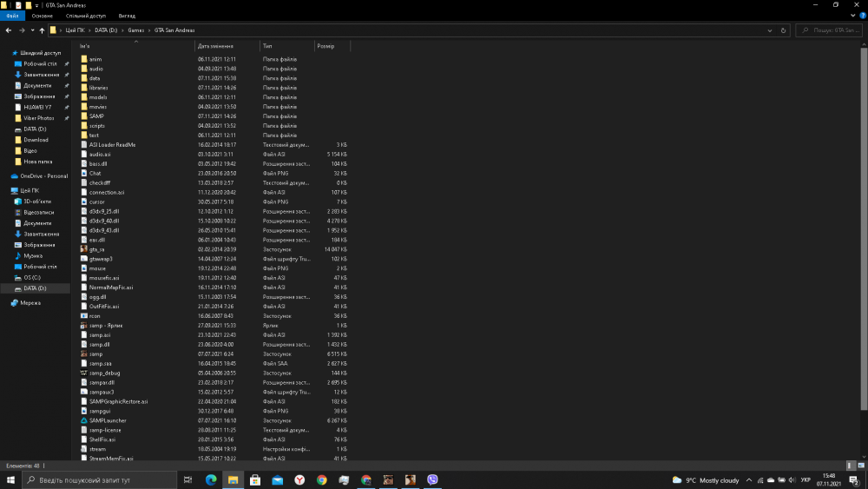Viewport: 868px width, 489px height.
Task: Click the gta_sa application icon
Action: tap(84, 249)
